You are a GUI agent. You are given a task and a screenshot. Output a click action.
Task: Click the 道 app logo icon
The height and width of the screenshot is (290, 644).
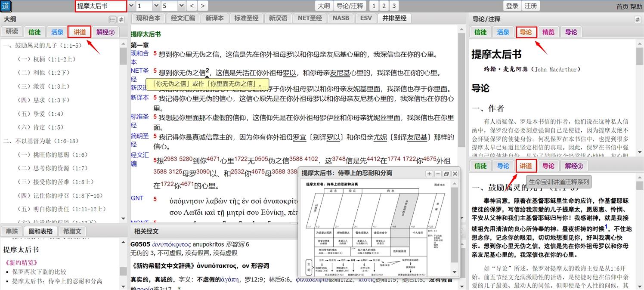click(6, 6)
